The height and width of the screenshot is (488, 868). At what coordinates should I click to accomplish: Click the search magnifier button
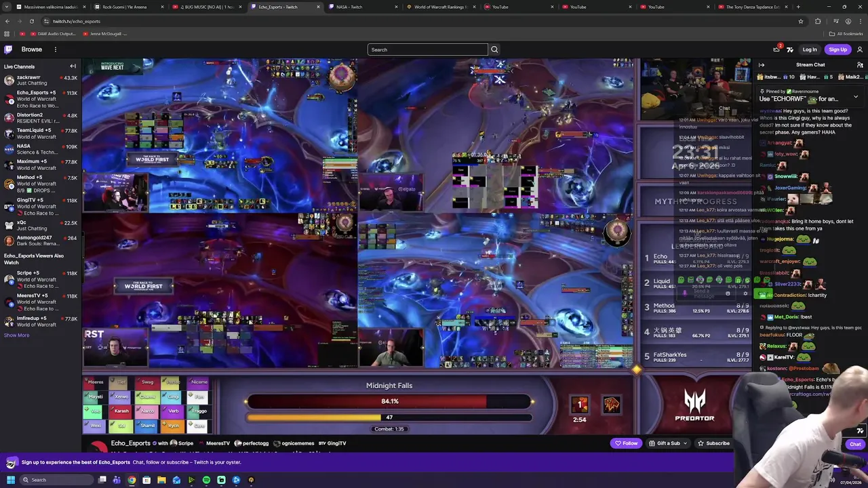(x=494, y=49)
